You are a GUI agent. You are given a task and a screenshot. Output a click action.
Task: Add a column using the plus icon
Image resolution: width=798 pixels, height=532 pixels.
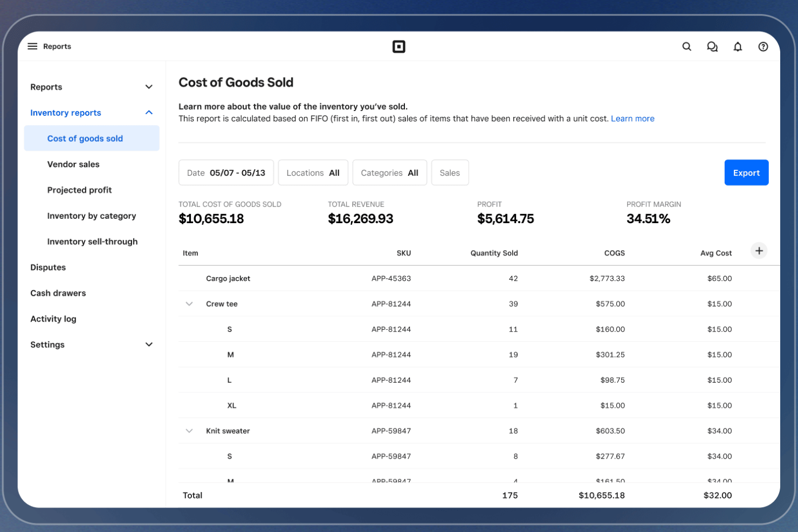pyautogui.click(x=759, y=251)
